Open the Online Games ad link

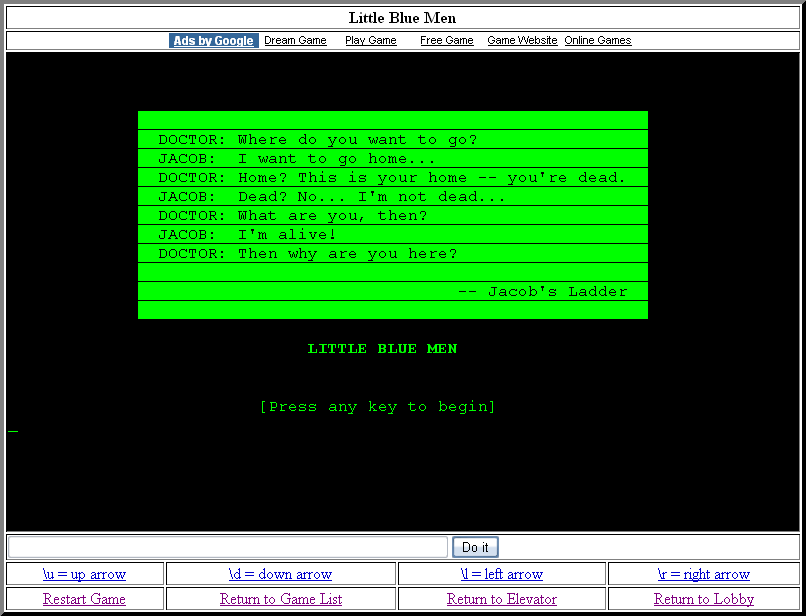point(597,41)
